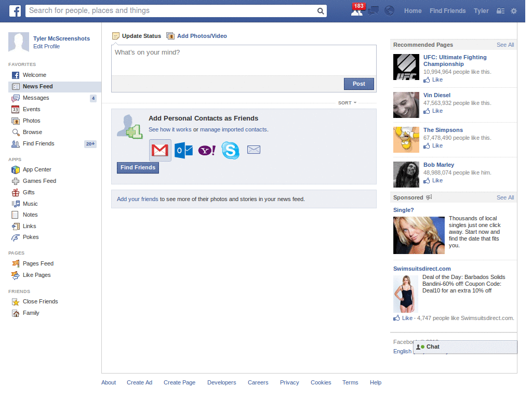Open the Chat bar
Image resolution: width=532 pixels, height=399 pixels.
tap(465, 347)
